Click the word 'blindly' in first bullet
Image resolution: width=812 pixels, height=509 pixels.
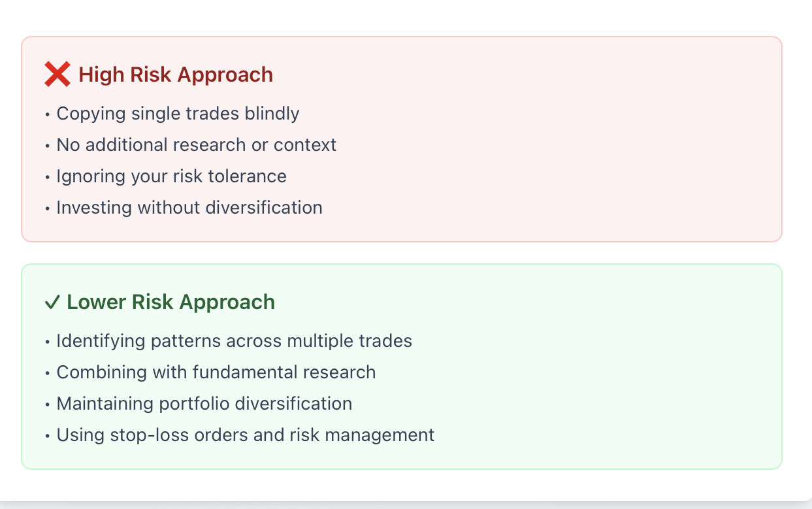[272, 114]
